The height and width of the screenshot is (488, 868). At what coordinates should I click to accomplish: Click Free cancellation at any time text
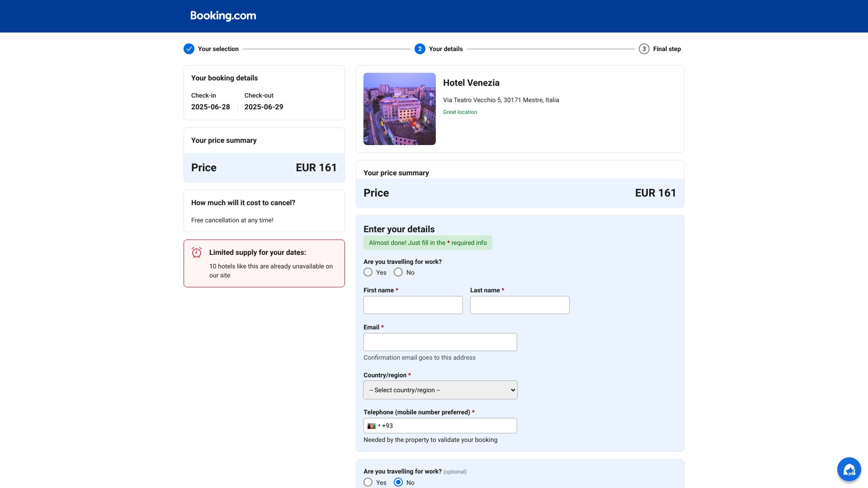pyautogui.click(x=232, y=220)
